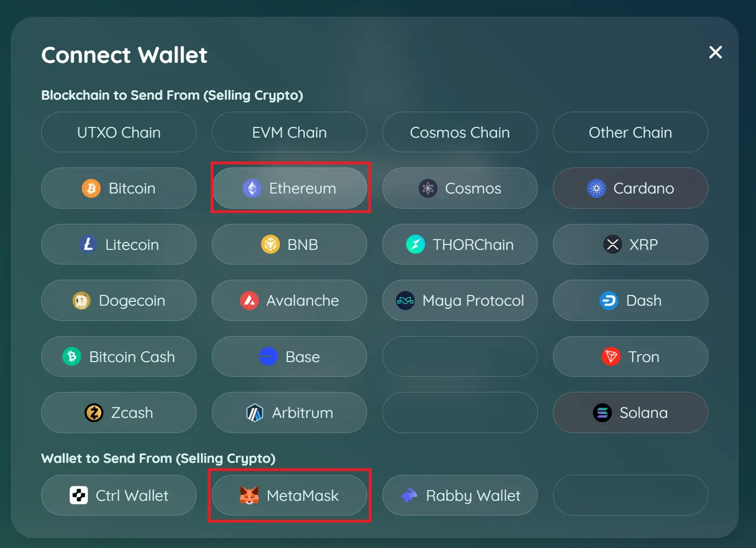
Task: Click the Rabby Wallet rabbit icon
Action: (409, 495)
